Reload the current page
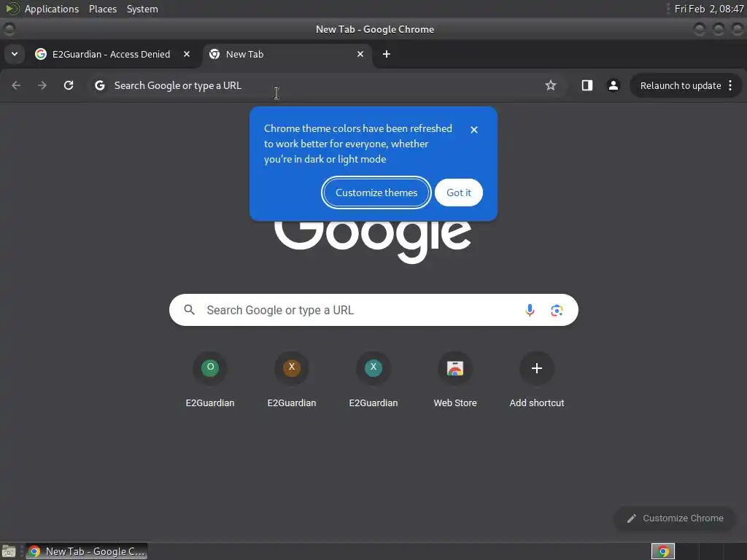747x560 pixels. click(x=69, y=86)
